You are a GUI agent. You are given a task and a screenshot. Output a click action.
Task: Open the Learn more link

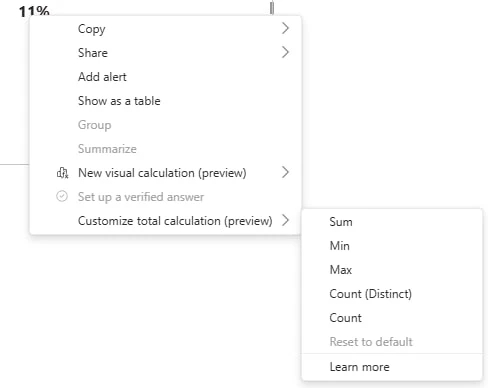pyautogui.click(x=392, y=367)
